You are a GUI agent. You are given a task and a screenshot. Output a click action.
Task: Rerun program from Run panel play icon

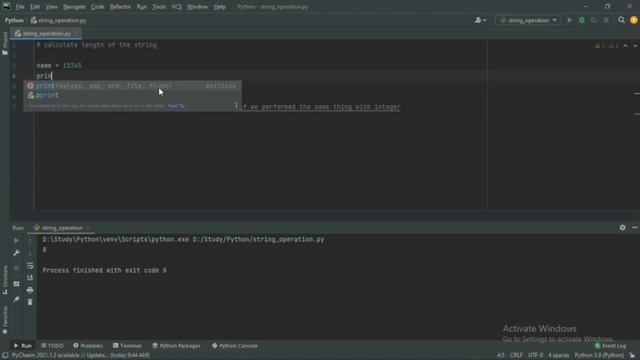tap(16, 241)
